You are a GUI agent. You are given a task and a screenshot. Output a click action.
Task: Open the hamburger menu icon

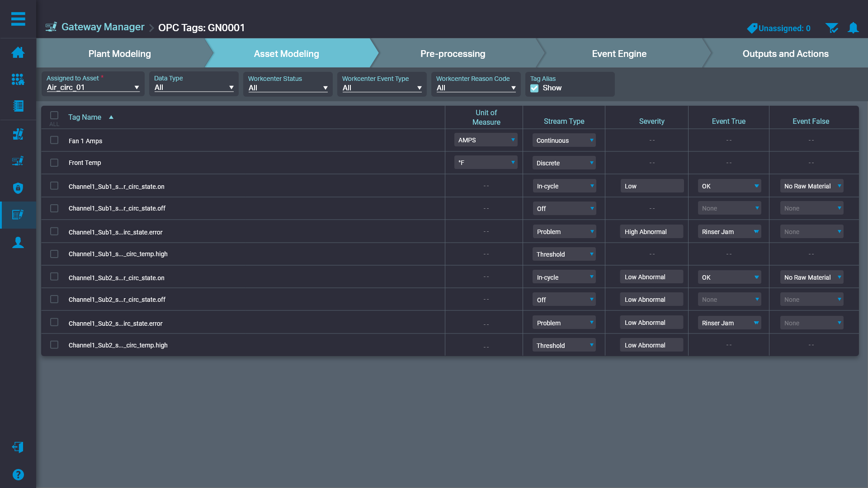(18, 19)
